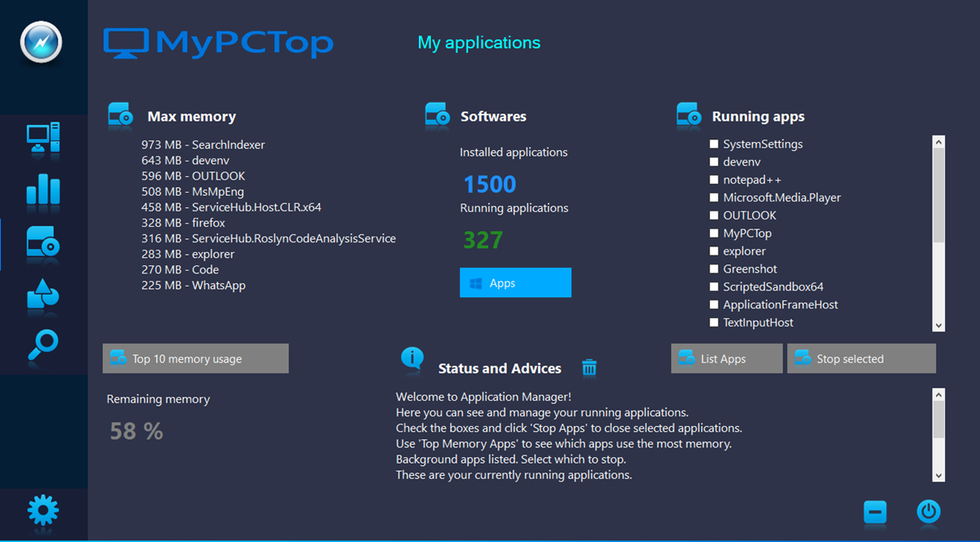Exit MyPCTop using the power icon
The image size is (980, 542).
point(928,512)
